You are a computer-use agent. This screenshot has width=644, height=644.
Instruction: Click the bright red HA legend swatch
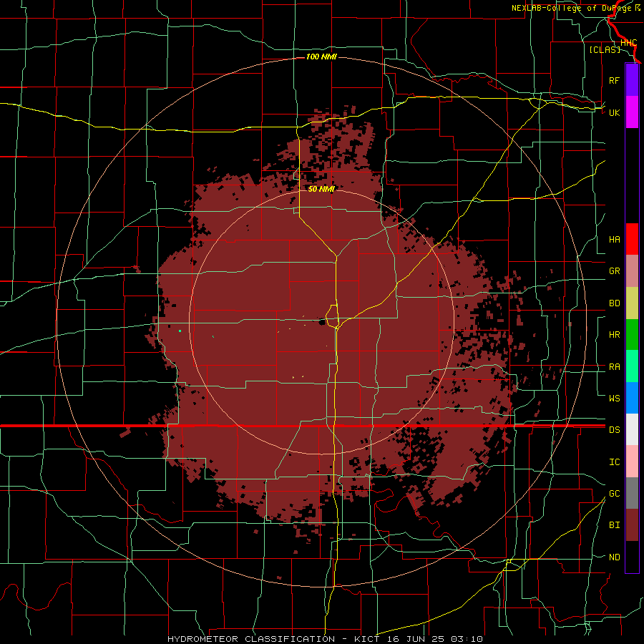coord(632,239)
